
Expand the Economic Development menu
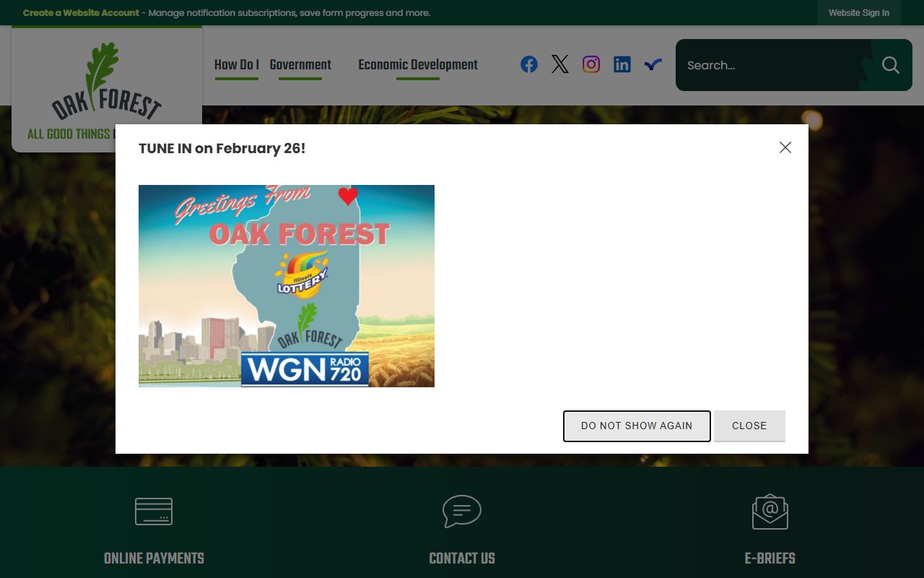pos(418,65)
